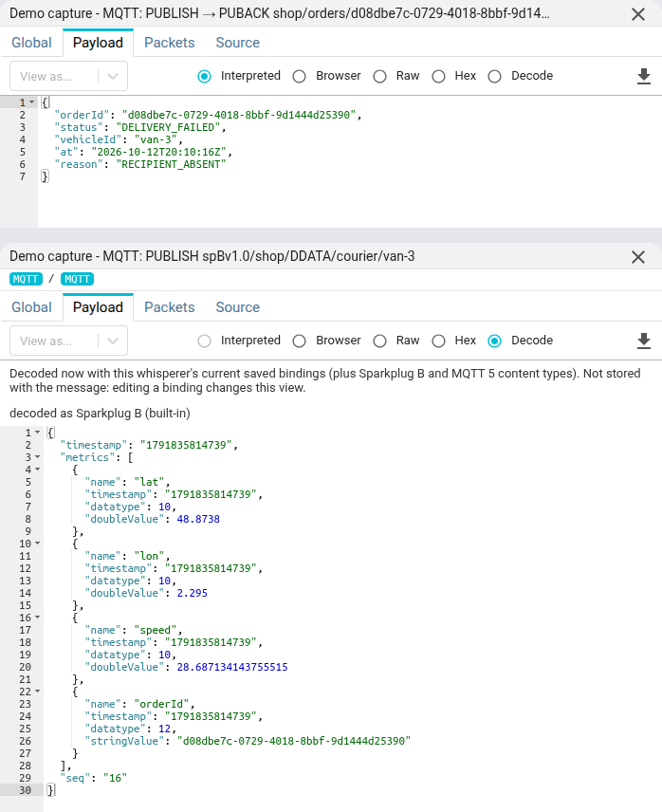Collapse the orderId metric object at line 22
The height and width of the screenshot is (812, 662).
coord(37,692)
